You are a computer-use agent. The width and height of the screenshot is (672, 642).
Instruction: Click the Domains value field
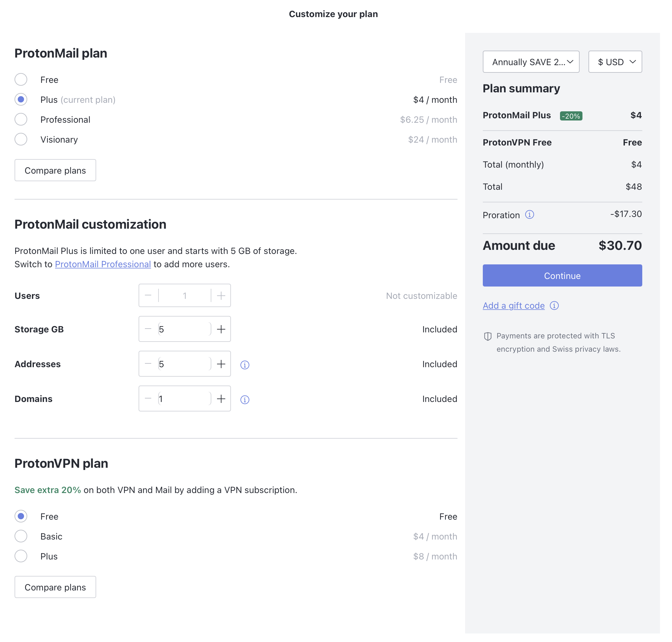[184, 399]
